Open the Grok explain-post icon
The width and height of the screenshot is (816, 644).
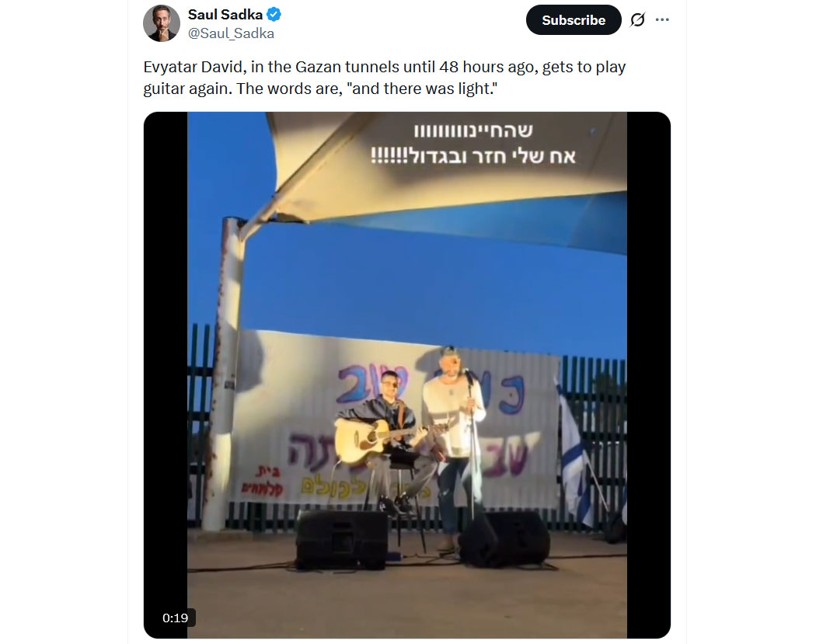(637, 20)
